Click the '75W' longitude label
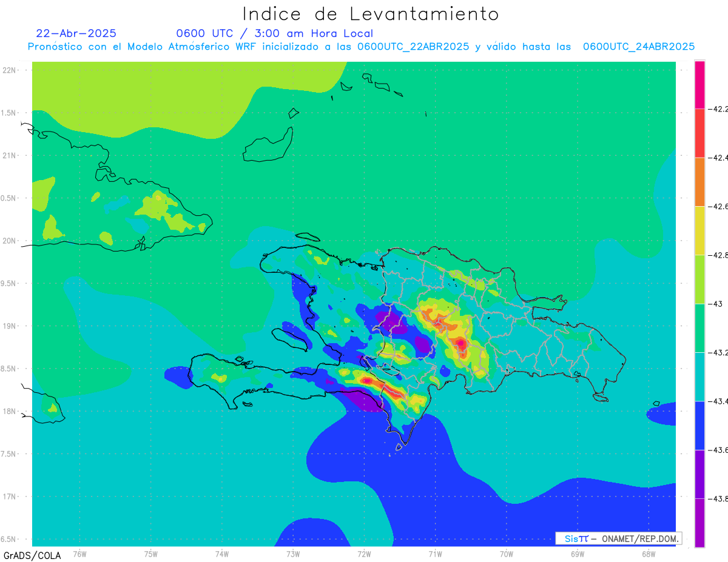This screenshot has height=562, width=728. [x=151, y=554]
